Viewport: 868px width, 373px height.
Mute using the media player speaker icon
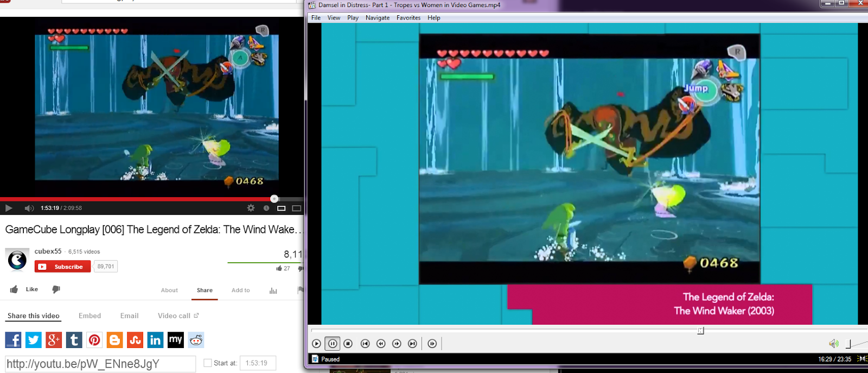point(834,343)
